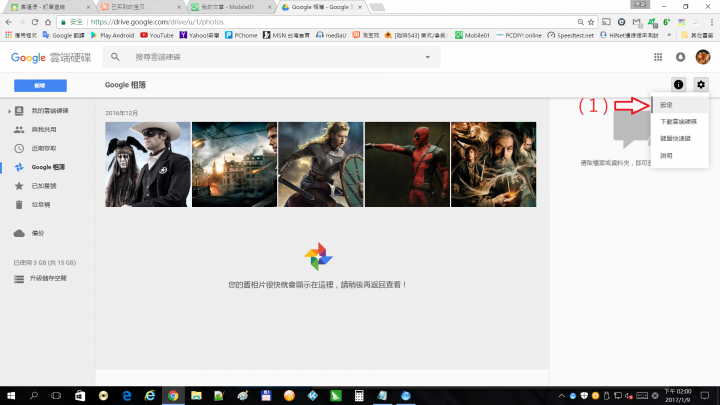
Task: Open the Google apps grid
Action: (x=658, y=57)
